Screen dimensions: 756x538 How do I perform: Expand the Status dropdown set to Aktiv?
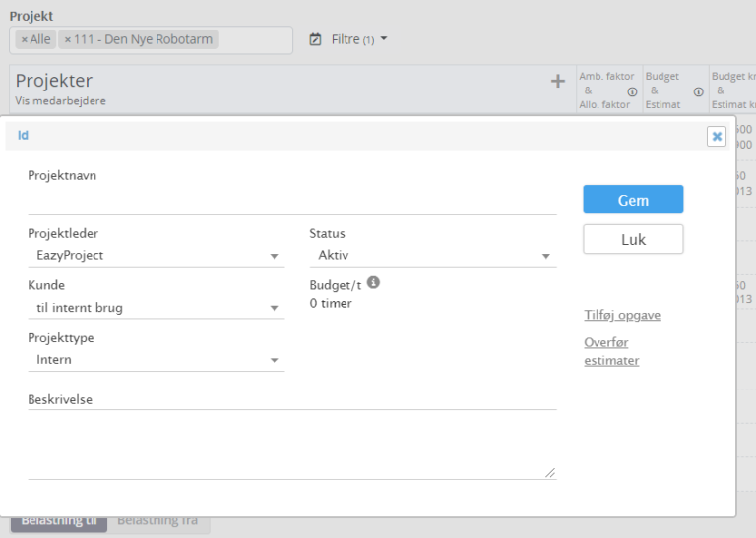432,256
